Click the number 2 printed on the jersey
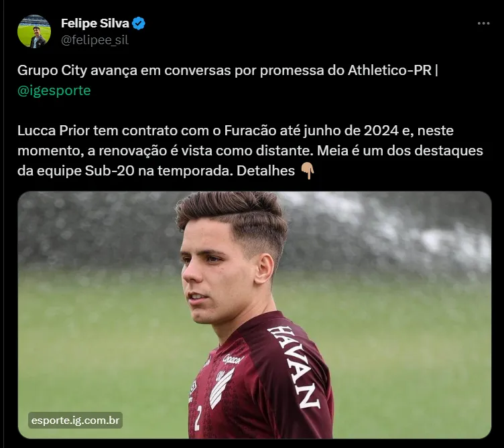This screenshot has height=448, width=504. click(198, 417)
